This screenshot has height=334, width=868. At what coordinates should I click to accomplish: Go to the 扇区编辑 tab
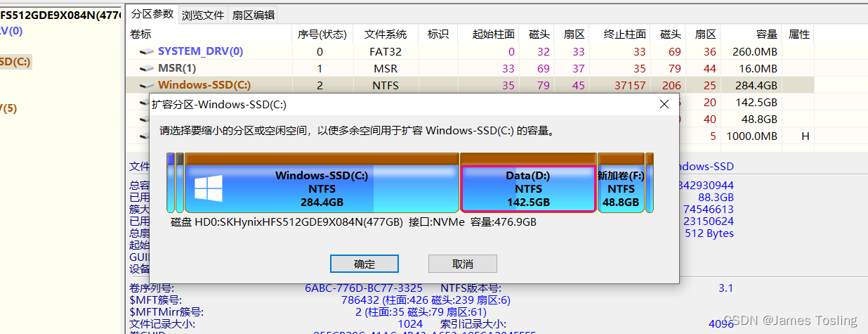(x=253, y=14)
